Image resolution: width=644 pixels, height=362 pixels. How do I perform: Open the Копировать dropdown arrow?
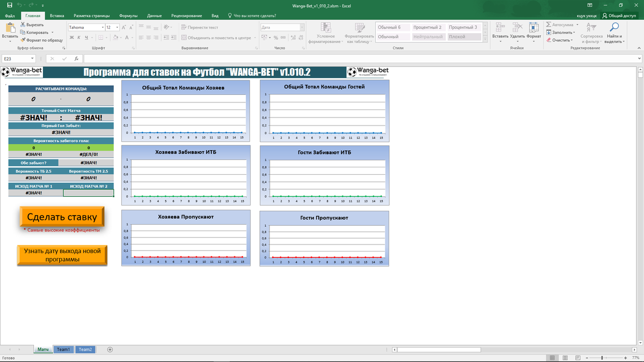coord(54,32)
